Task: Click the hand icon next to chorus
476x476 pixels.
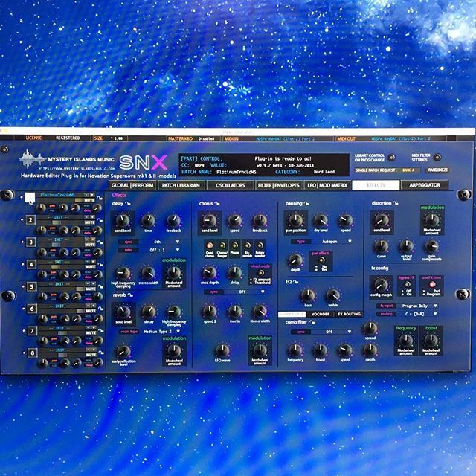Action: [216, 203]
